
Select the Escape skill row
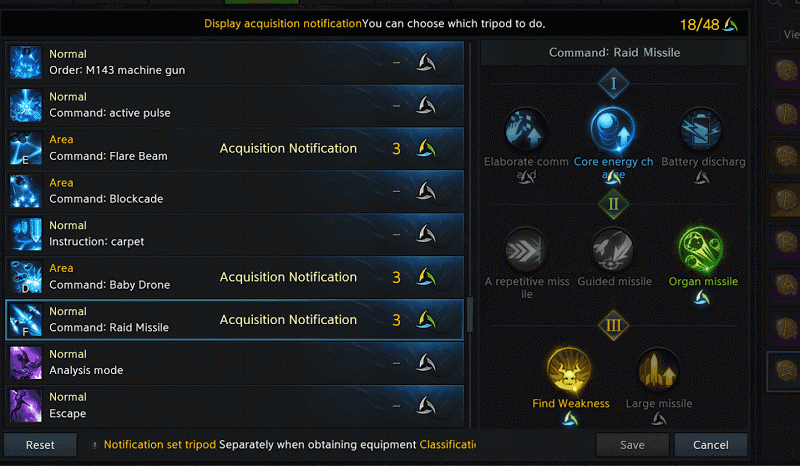(235, 405)
